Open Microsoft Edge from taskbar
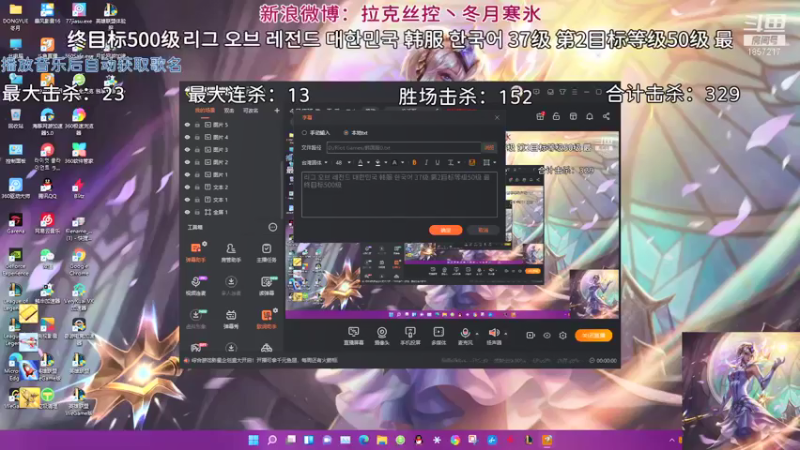 [364, 440]
